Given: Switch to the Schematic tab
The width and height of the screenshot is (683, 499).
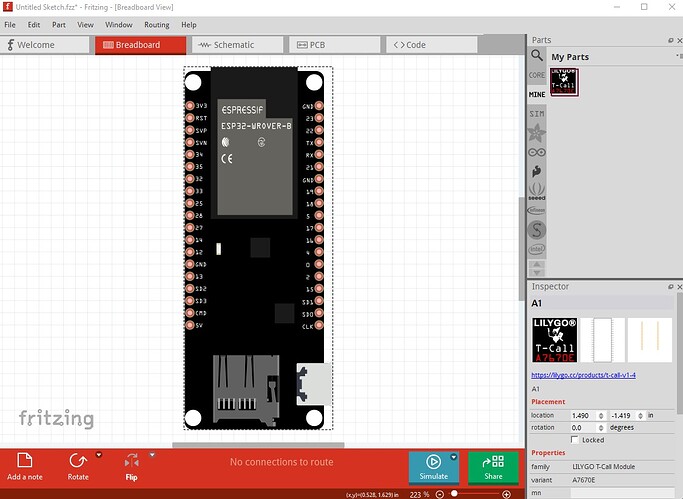Looking at the screenshot, I should click(236, 45).
